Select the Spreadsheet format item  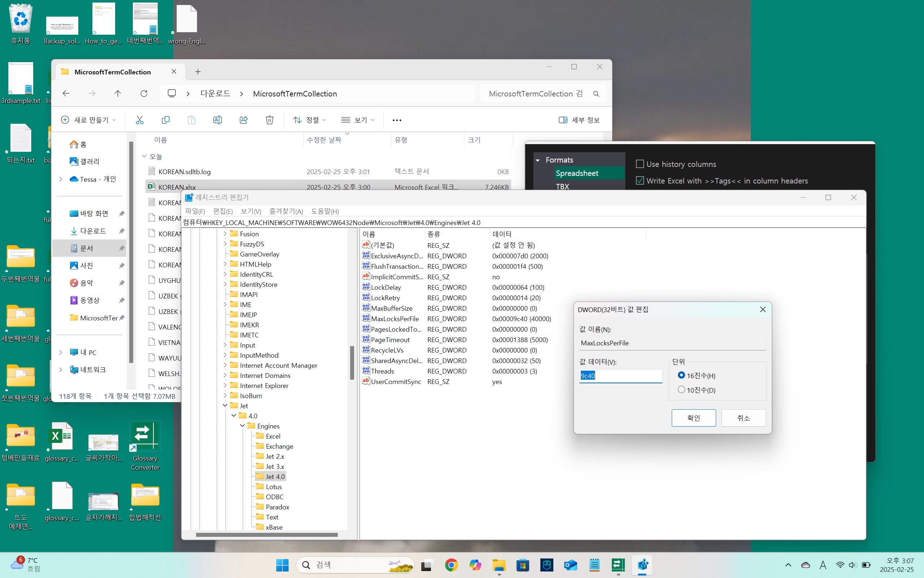pyautogui.click(x=577, y=173)
